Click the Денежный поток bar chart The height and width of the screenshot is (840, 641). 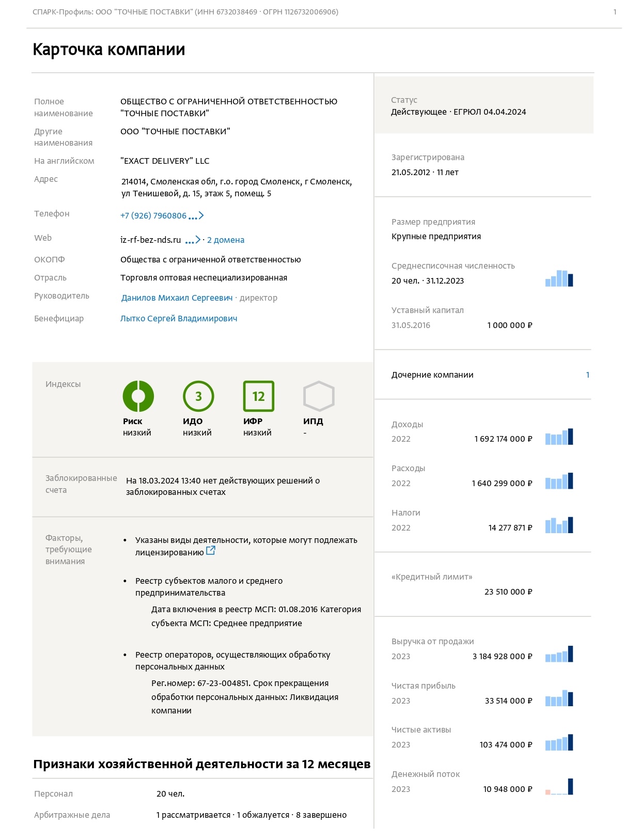click(559, 786)
